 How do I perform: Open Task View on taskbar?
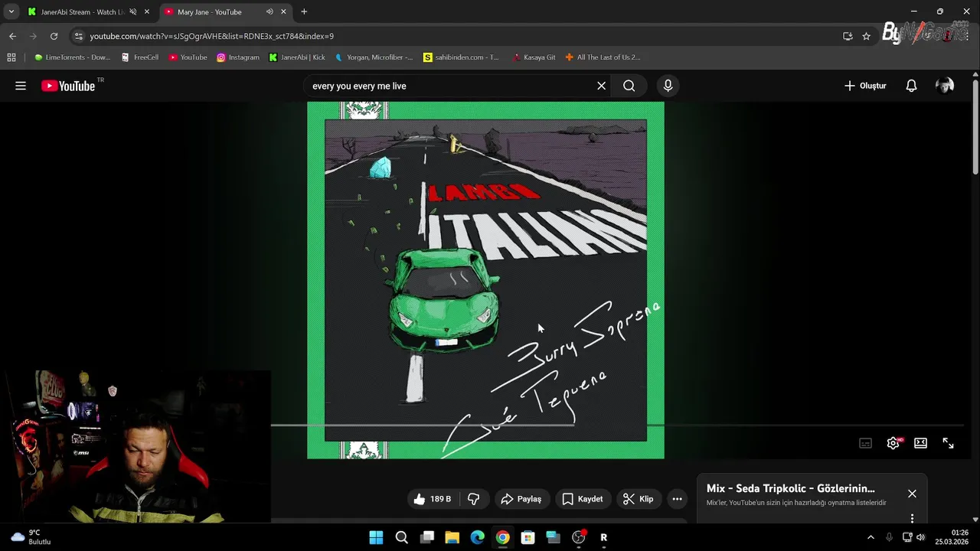[x=426, y=537]
